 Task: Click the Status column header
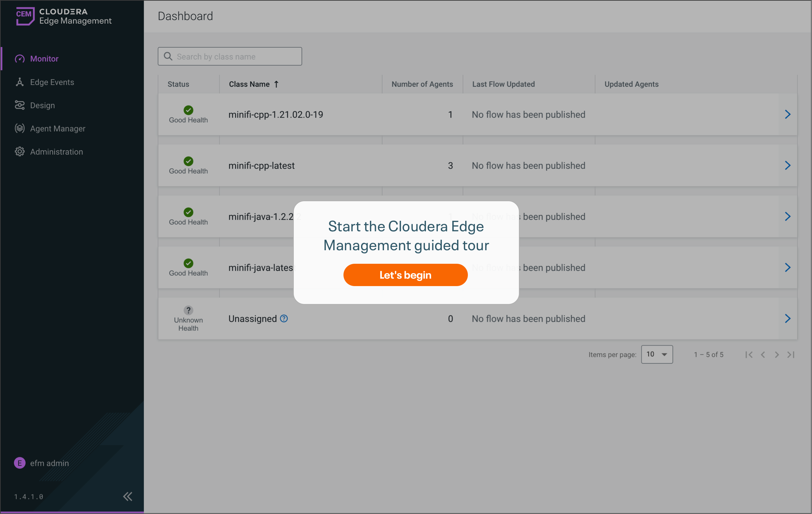click(178, 84)
